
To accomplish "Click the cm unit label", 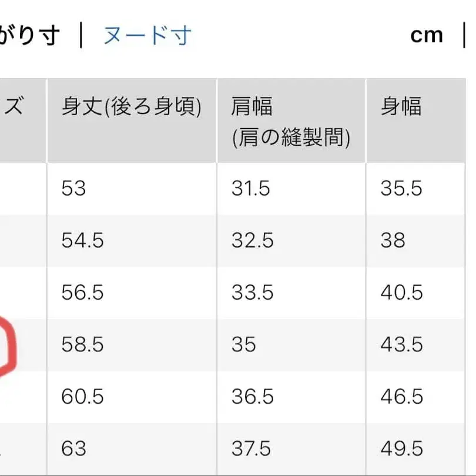I will pyautogui.click(x=427, y=35).
